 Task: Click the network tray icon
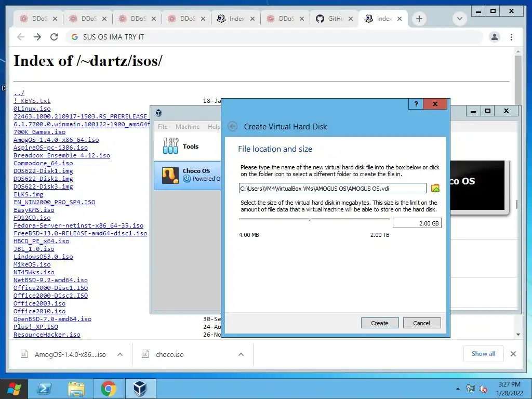pos(471,389)
